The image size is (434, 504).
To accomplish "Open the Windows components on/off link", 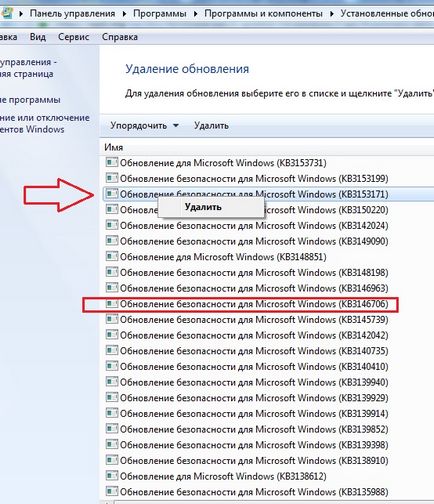I will pyautogui.click(x=45, y=123).
